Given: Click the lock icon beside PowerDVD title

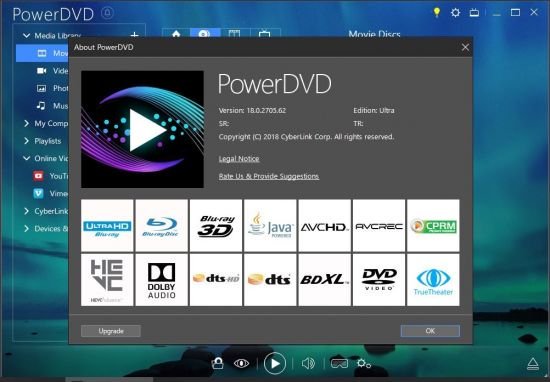Looking at the screenshot, I should (x=107, y=13).
